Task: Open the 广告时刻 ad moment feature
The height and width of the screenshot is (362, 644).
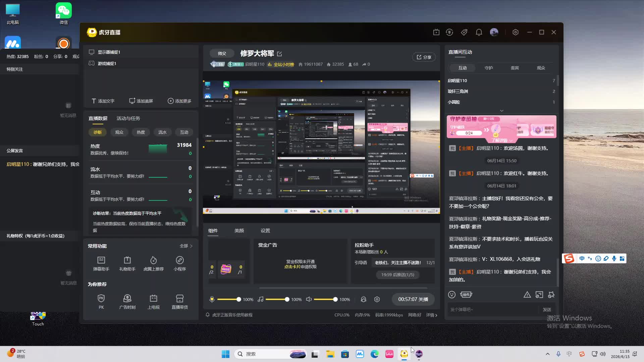Action: [127, 302]
